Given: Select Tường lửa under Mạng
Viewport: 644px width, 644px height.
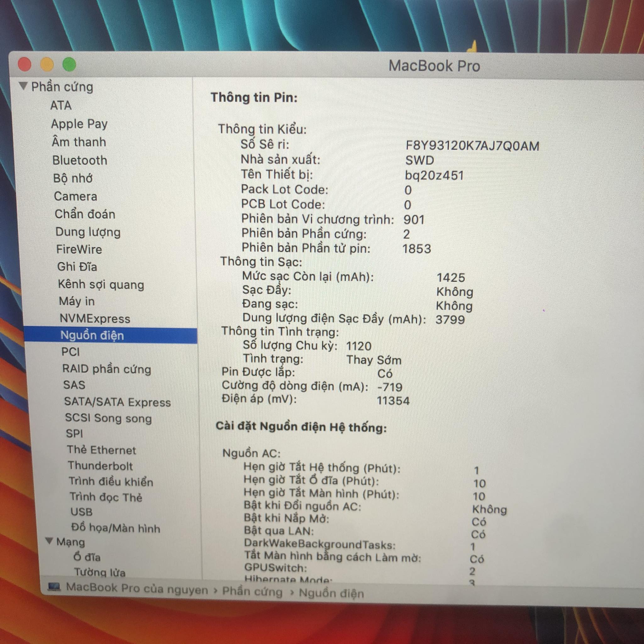Looking at the screenshot, I should [x=99, y=572].
